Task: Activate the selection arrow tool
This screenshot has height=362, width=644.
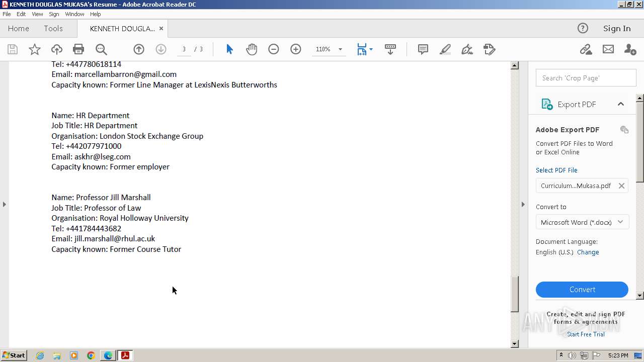Action: [x=229, y=49]
